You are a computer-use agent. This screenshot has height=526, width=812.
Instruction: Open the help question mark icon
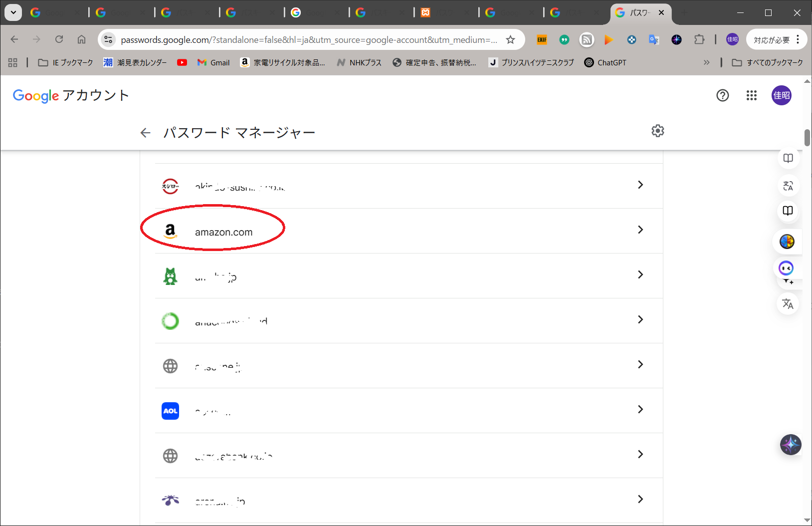pyautogui.click(x=722, y=95)
